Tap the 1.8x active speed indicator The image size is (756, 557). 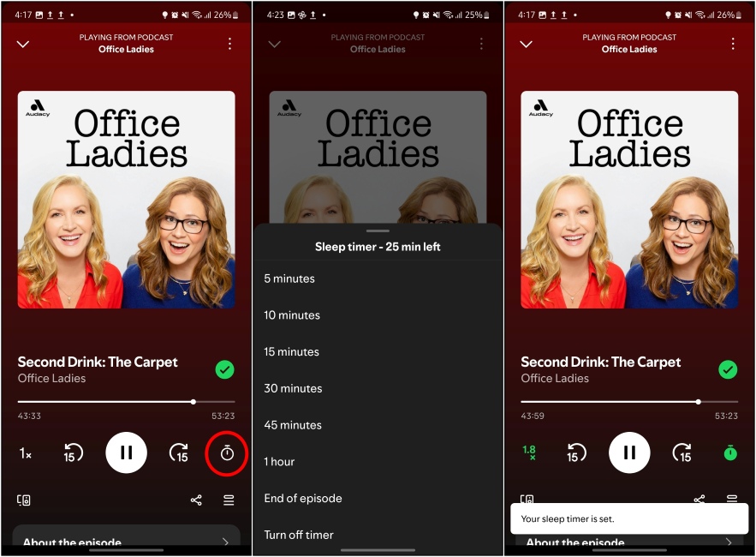click(x=531, y=452)
